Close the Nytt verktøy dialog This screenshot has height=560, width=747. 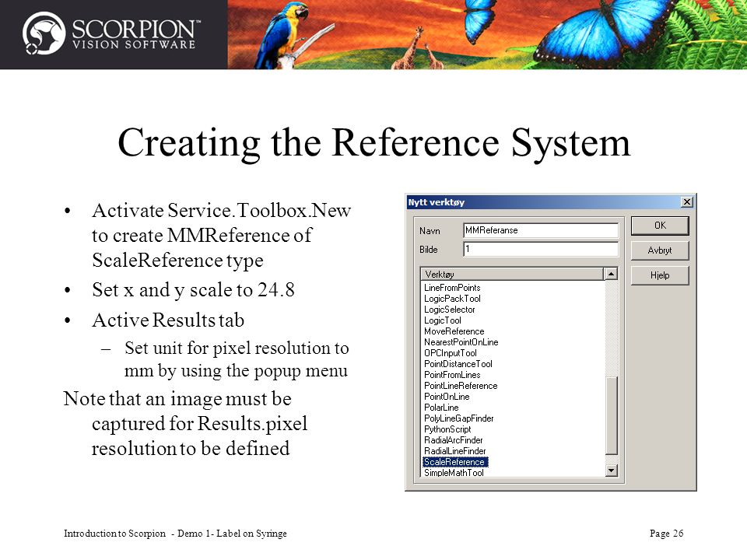click(x=686, y=202)
